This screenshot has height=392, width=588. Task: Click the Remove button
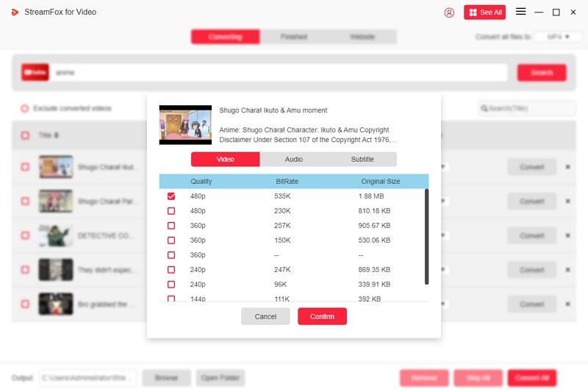tap(424, 378)
